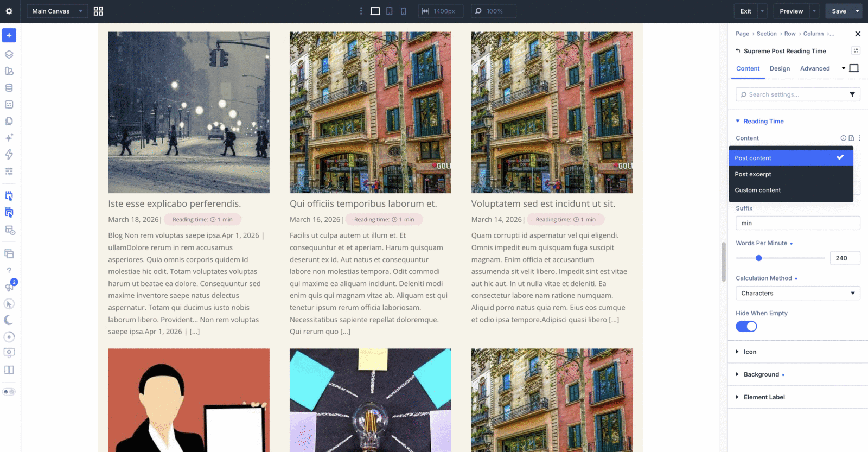Open Content field three-dot options menu
This screenshot has width=868, height=452.
coord(859,138)
